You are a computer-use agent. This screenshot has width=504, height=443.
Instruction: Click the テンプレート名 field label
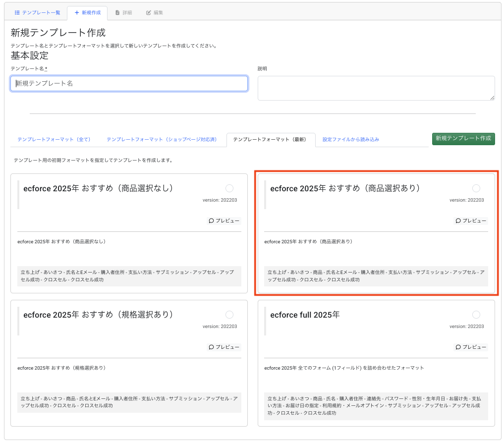click(29, 69)
